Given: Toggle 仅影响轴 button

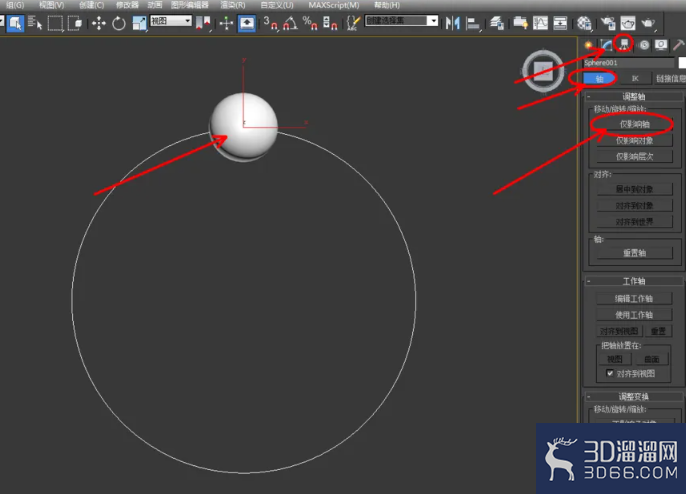Looking at the screenshot, I should [634, 124].
